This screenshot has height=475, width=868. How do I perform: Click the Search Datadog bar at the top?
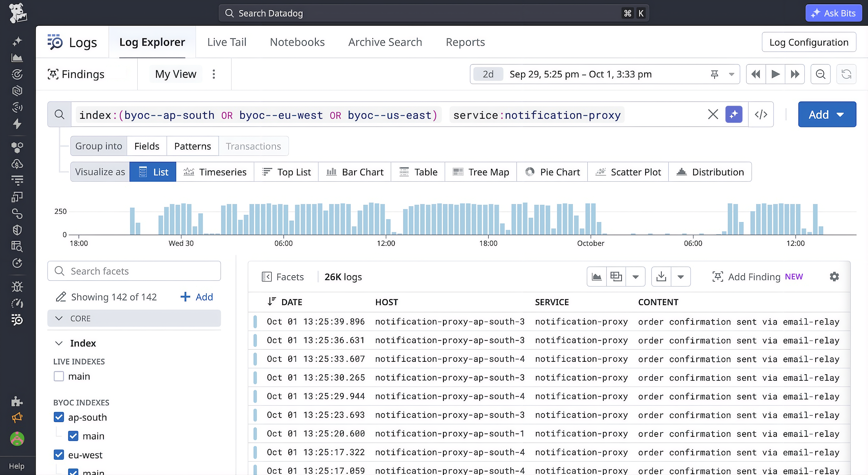434,13
